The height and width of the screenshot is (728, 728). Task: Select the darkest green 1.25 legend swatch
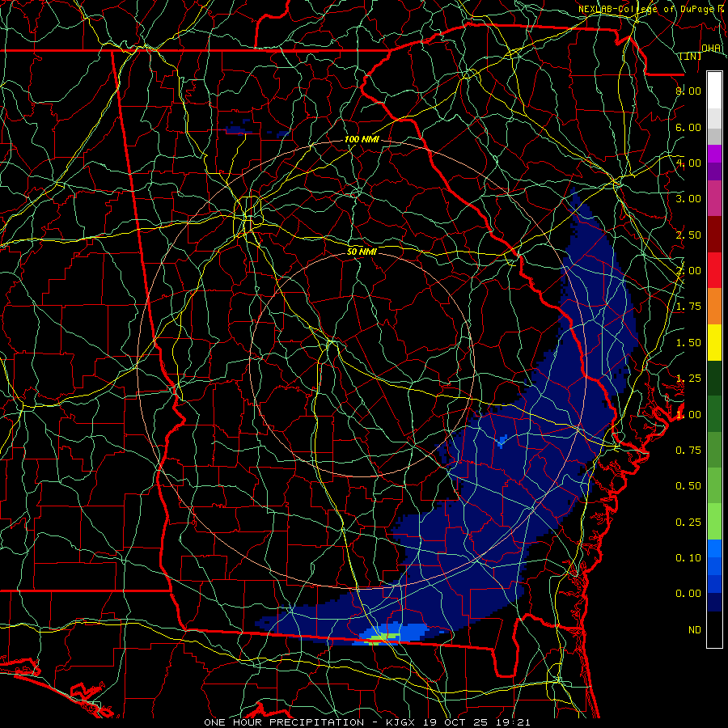pyautogui.click(x=714, y=378)
